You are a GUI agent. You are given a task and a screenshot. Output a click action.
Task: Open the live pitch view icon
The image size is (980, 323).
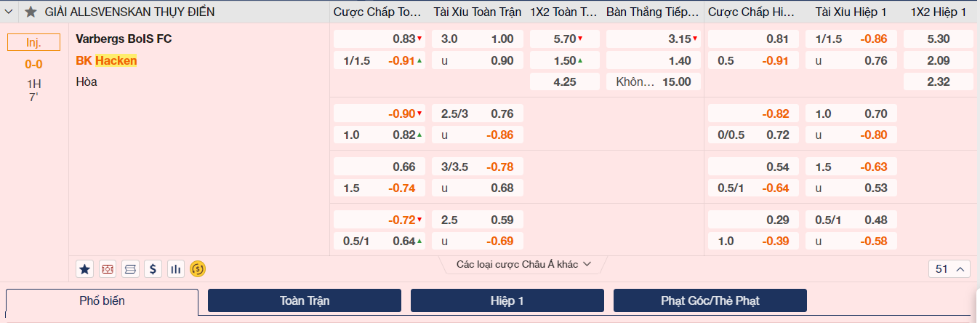[108, 269]
